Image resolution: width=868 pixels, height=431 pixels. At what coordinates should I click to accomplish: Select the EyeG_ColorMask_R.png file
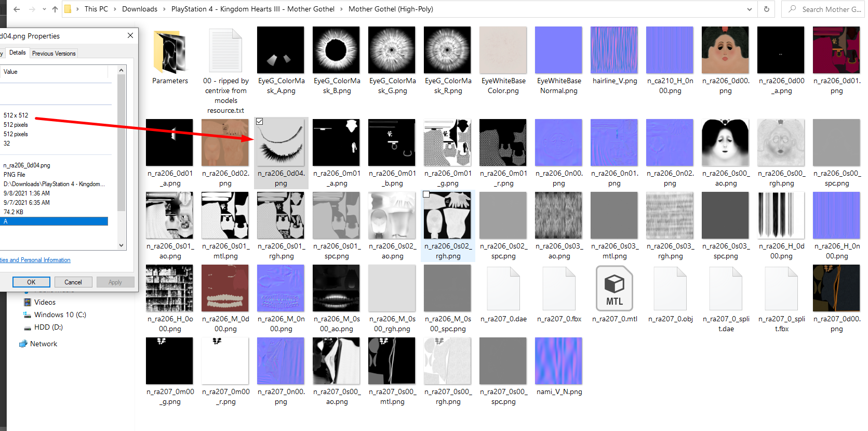pyautogui.click(x=448, y=61)
